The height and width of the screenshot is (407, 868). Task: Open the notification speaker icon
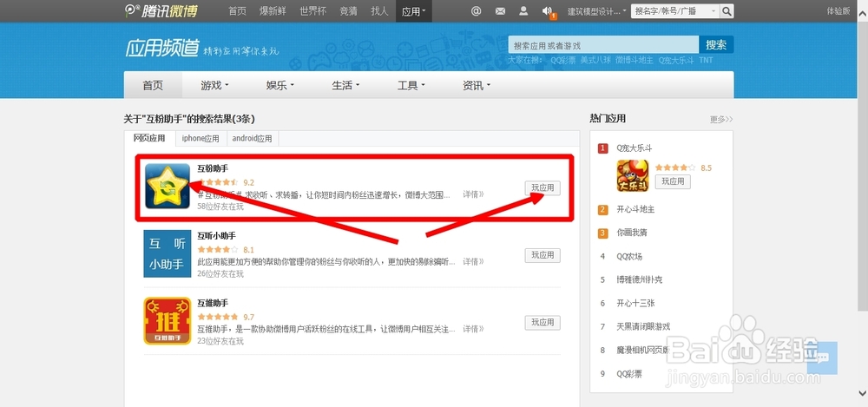click(547, 10)
